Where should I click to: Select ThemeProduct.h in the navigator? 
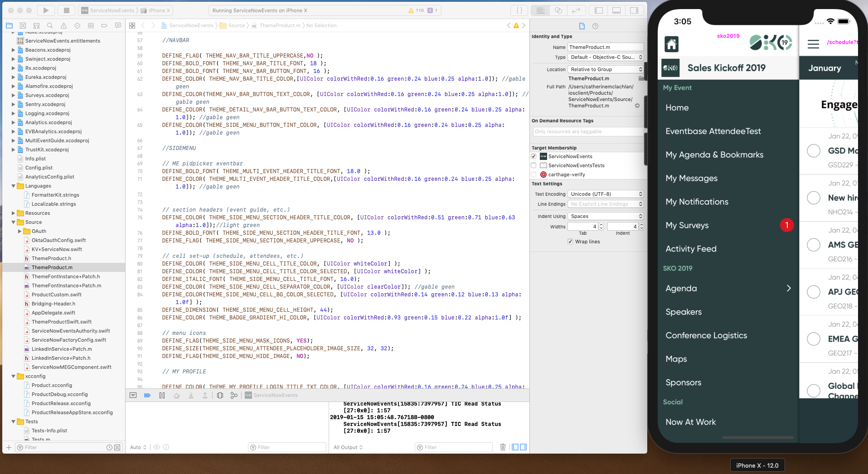click(51, 258)
